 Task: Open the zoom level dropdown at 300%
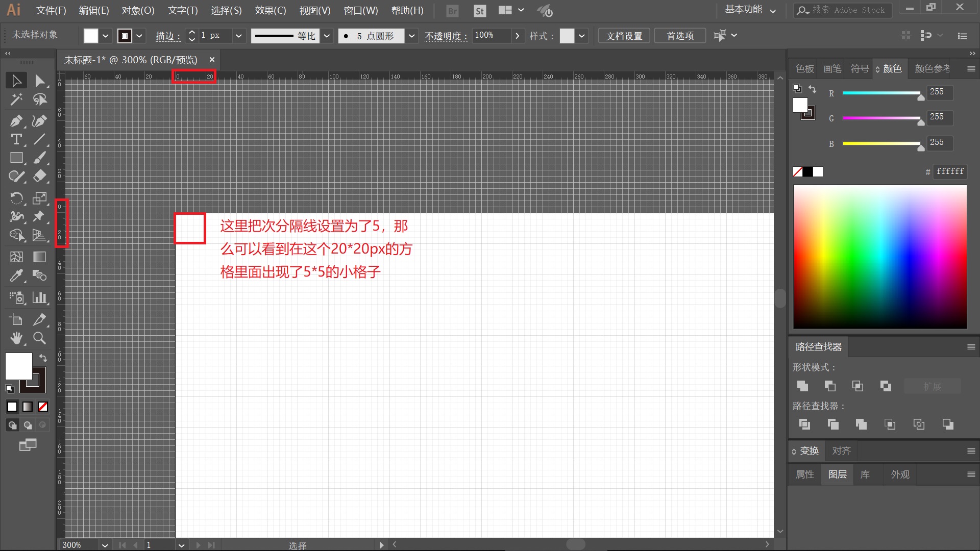(x=105, y=545)
